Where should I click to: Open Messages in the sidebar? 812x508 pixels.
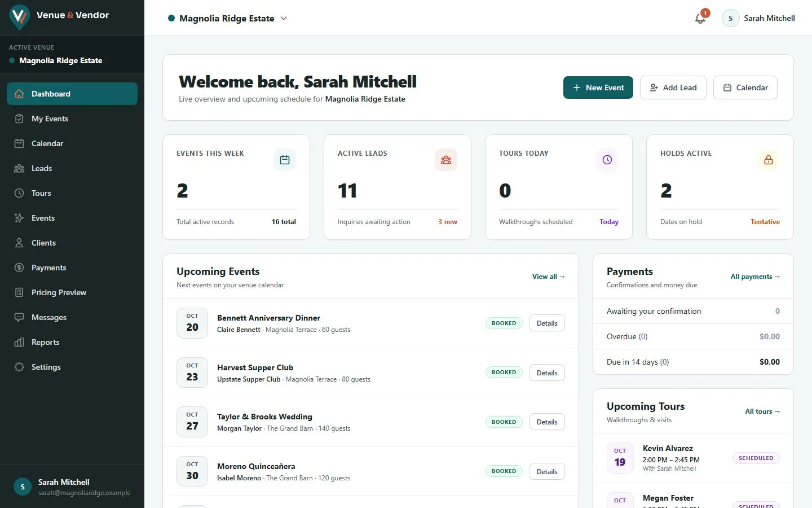pyautogui.click(x=72, y=317)
